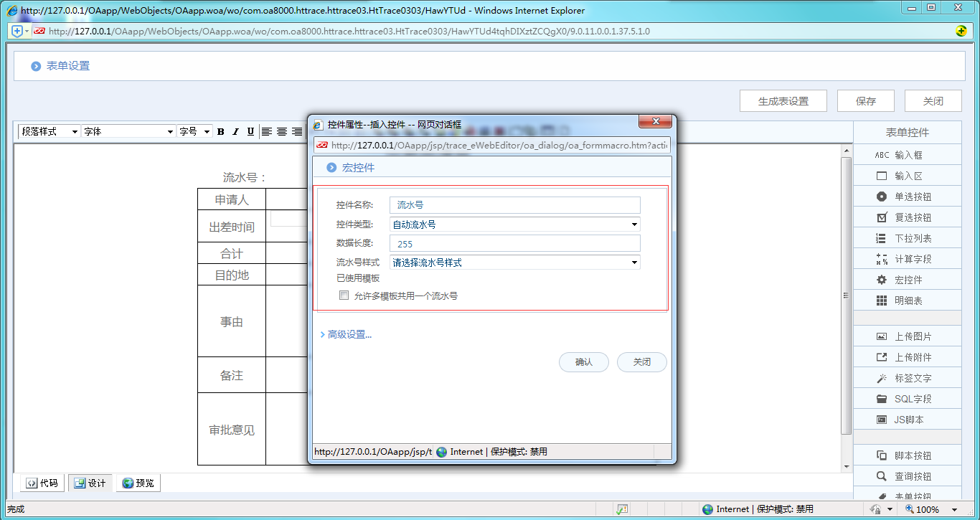Open the 控件类型 dropdown
The image size is (980, 520).
[514, 224]
